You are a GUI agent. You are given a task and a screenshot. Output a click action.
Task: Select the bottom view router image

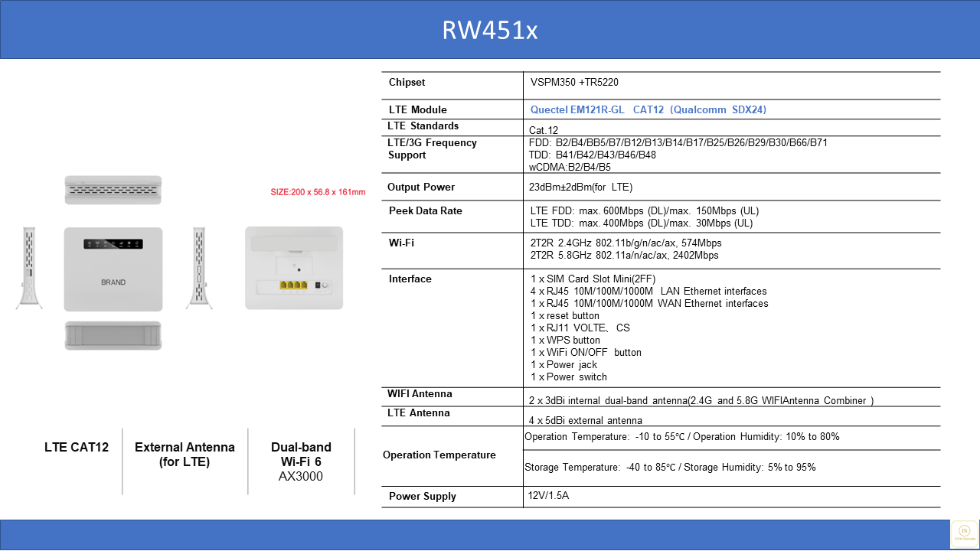[113, 335]
